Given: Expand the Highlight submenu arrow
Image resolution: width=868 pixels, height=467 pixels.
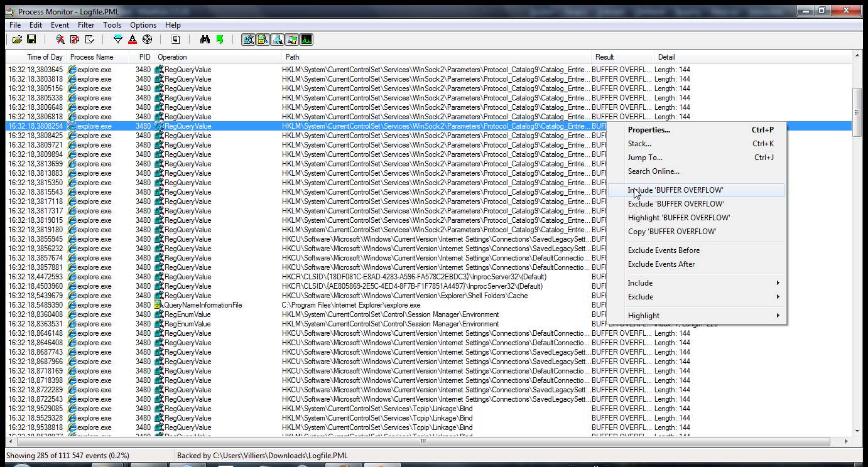Looking at the screenshot, I should [x=778, y=316].
